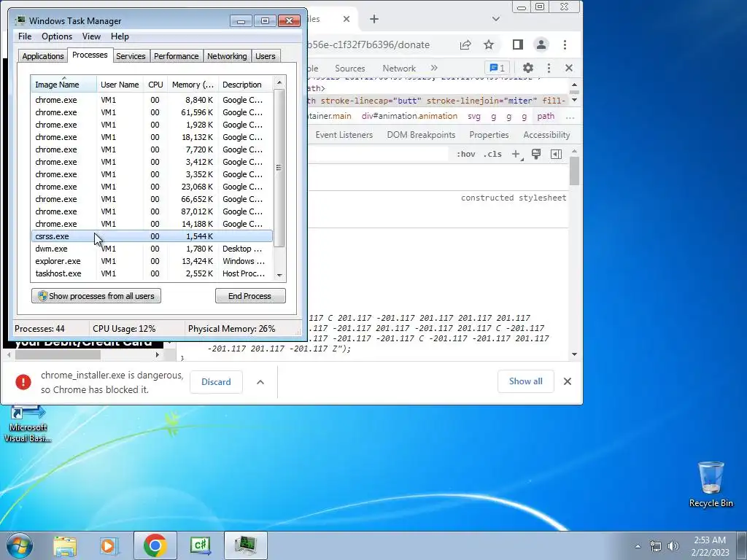Select svg breadcrumb in Elements path
Image resolution: width=747 pixels, height=560 pixels.
tap(474, 116)
